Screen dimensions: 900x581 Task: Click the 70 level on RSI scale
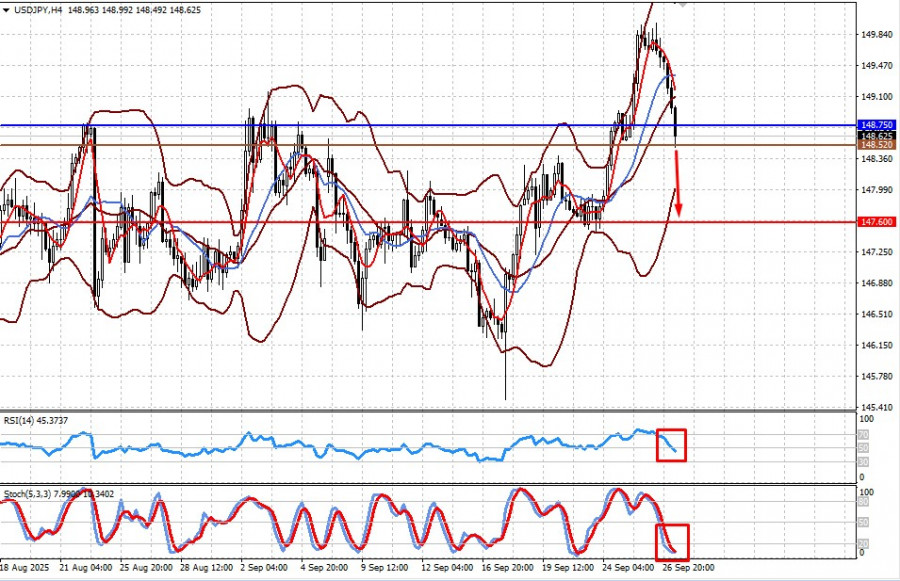click(863, 435)
